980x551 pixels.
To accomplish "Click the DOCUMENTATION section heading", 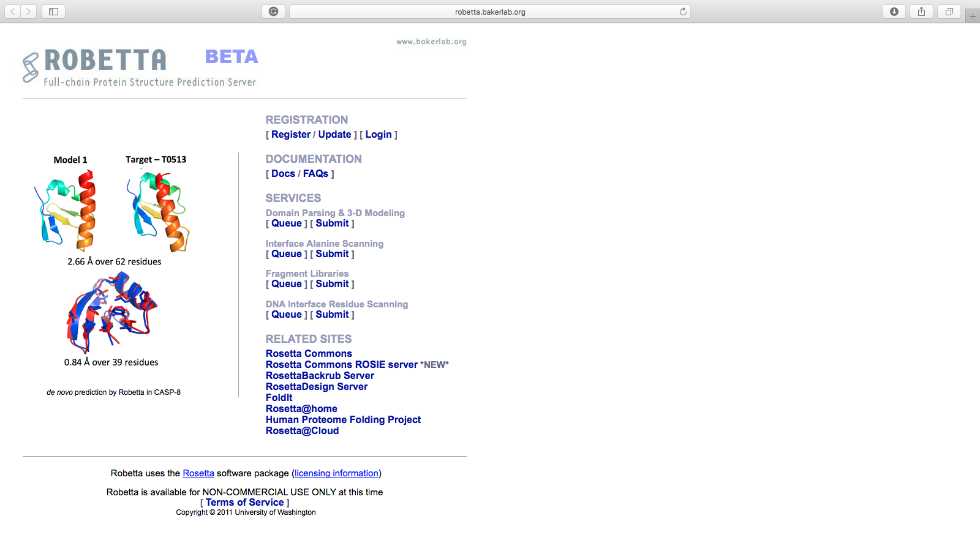I will (x=314, y=159).
